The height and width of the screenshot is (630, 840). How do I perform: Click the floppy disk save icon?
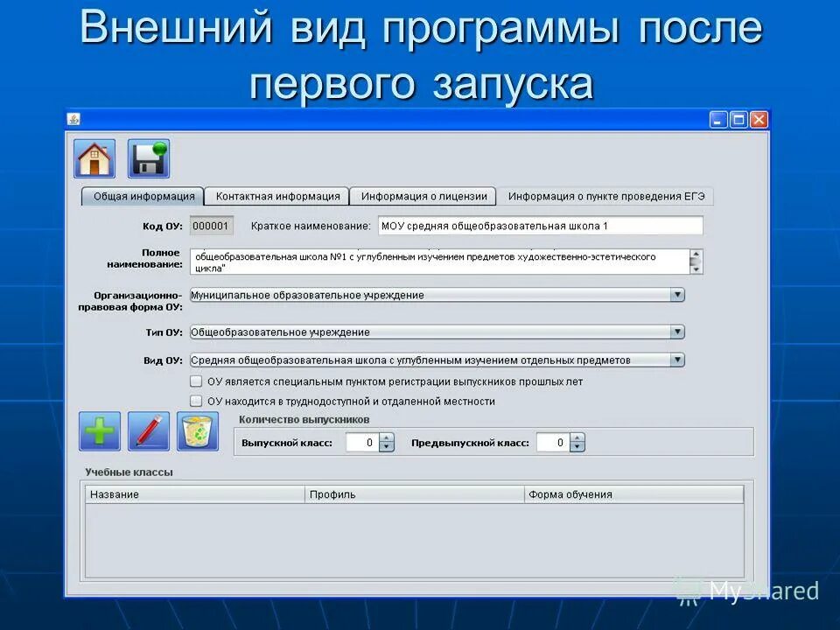[149, 158]
